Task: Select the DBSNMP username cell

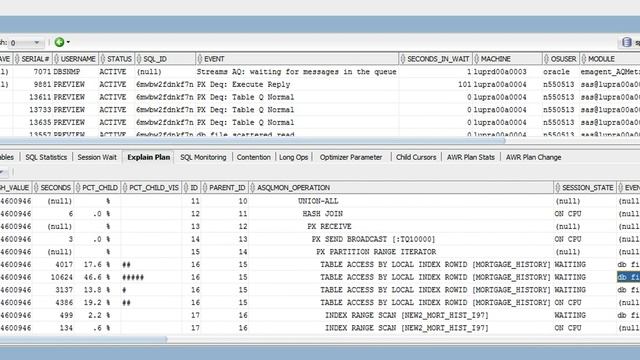Action: coord(75,72)
